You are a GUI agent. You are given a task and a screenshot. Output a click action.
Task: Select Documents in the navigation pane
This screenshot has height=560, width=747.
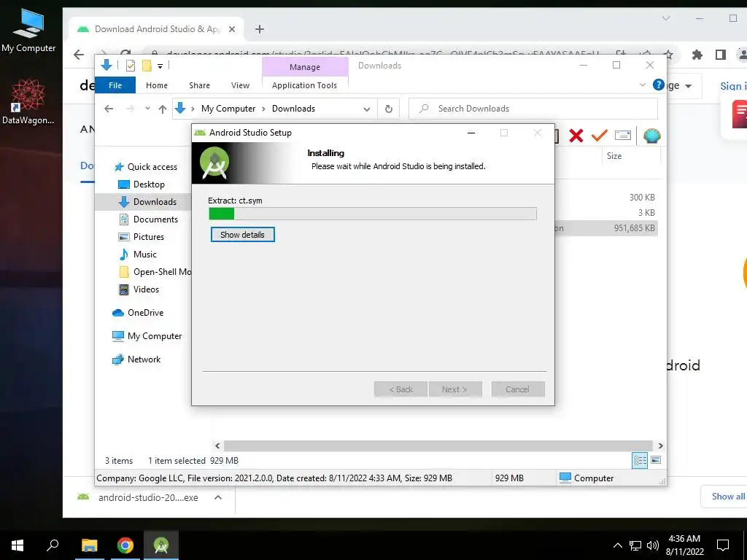pos(148,219)
